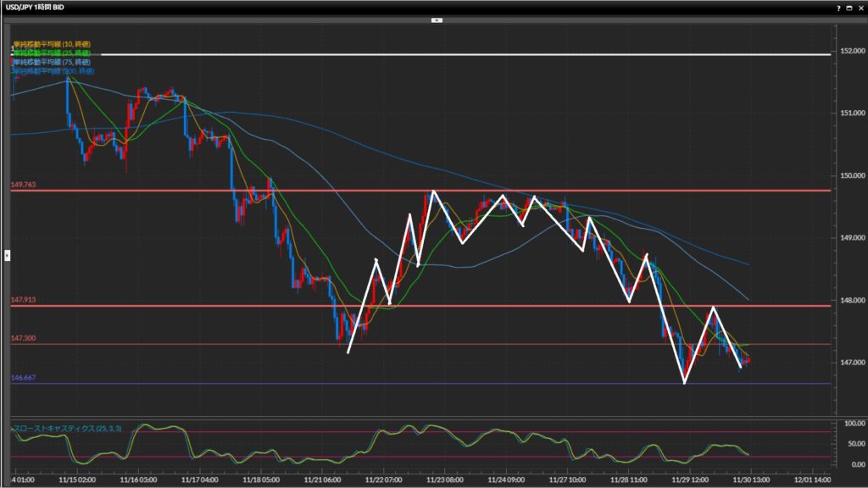The image size is (868, 488).
Task: Maximize the USD/JPY chart window
Action: tap(849, 8)
